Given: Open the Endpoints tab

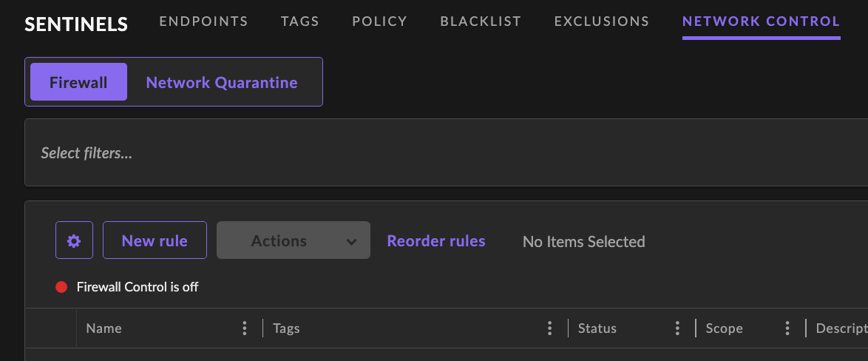Looking at the screenshot, I should click(203, 21).
